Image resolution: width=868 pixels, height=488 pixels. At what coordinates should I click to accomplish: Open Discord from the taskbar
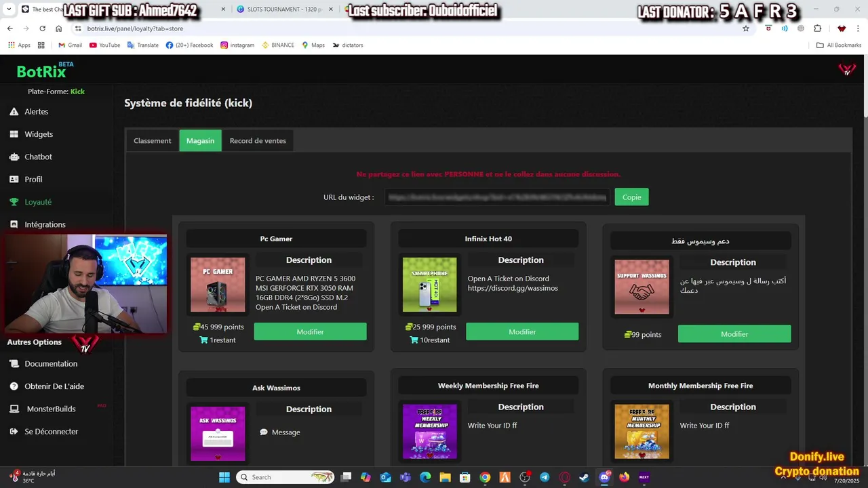pyautogui.click(x=604, y=477)
